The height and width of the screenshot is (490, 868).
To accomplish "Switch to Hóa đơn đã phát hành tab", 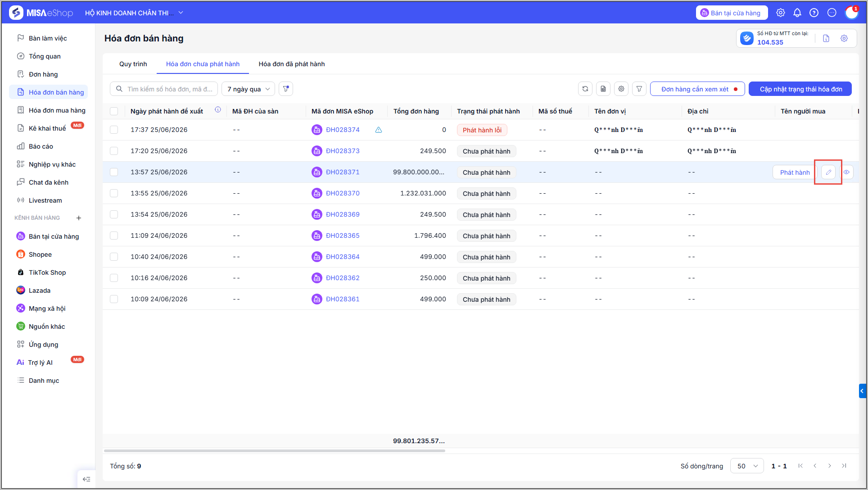I will pos(292,64).
